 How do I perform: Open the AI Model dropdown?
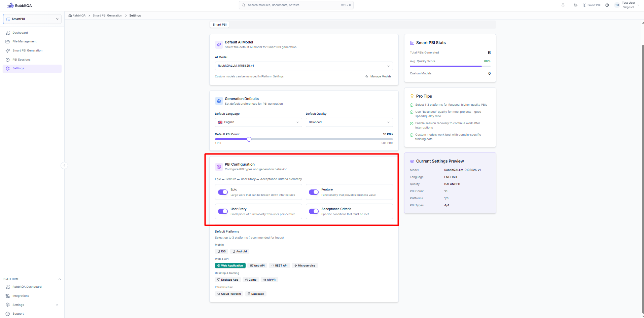[x=304, y=66]
